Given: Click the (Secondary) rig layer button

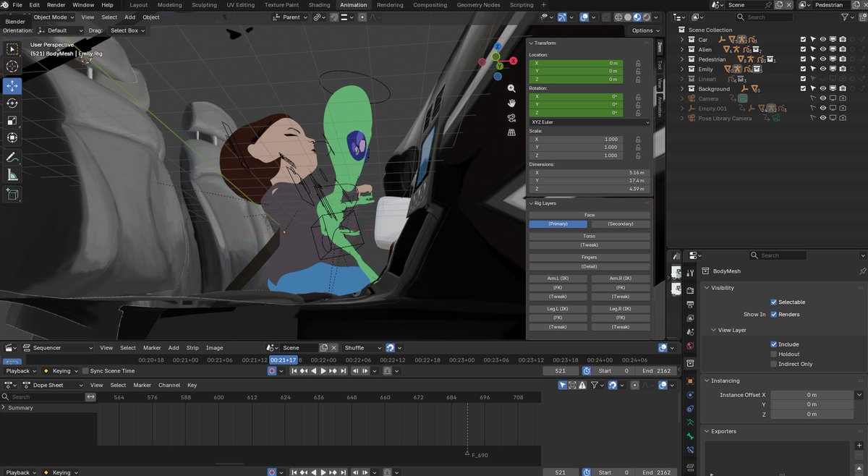Looking at the screenshot, I should [621, 224].
